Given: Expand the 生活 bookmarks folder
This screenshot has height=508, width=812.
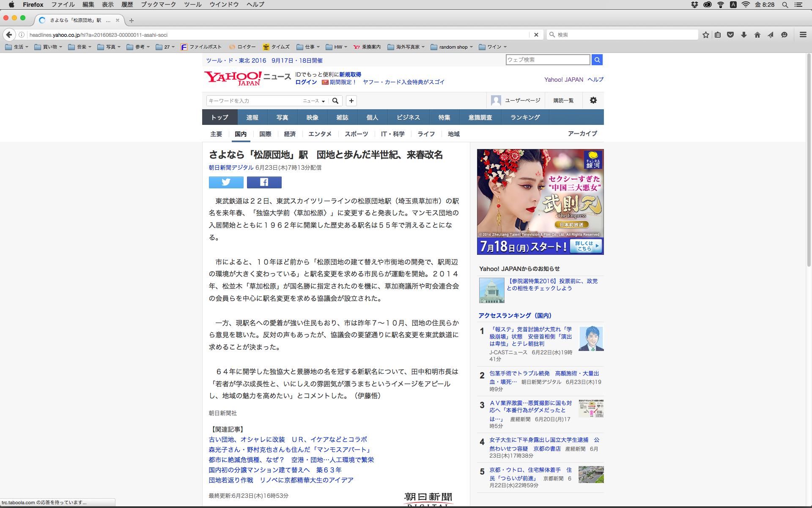Looking at the screenshot, I should coord(17,47).
